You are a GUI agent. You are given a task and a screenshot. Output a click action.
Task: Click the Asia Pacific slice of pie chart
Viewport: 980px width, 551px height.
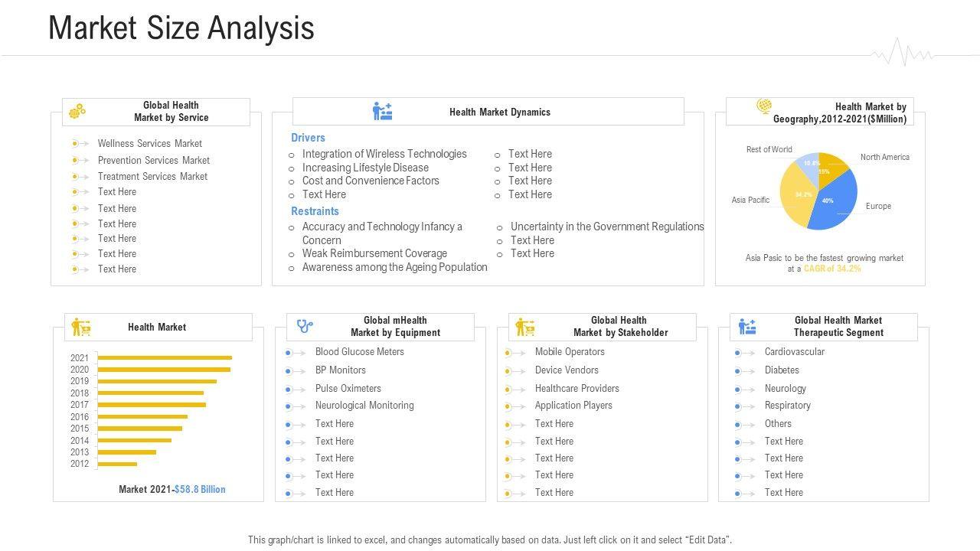[x=799, y=199]
